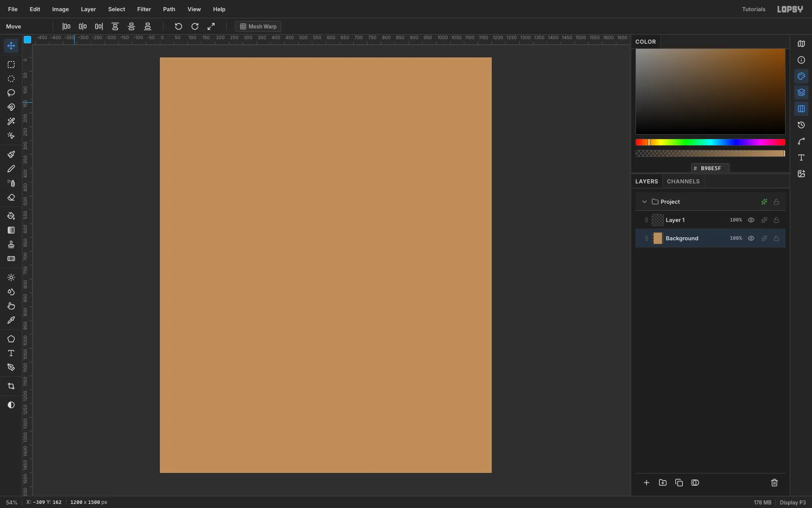The image size is (812, 508).
Task: Select the magnetic lasso tool
Action: coord(11,107)
